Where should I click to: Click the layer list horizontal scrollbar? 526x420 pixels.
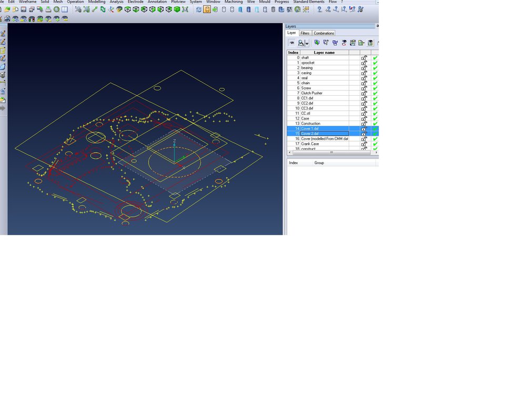click(x=331, y=152)
